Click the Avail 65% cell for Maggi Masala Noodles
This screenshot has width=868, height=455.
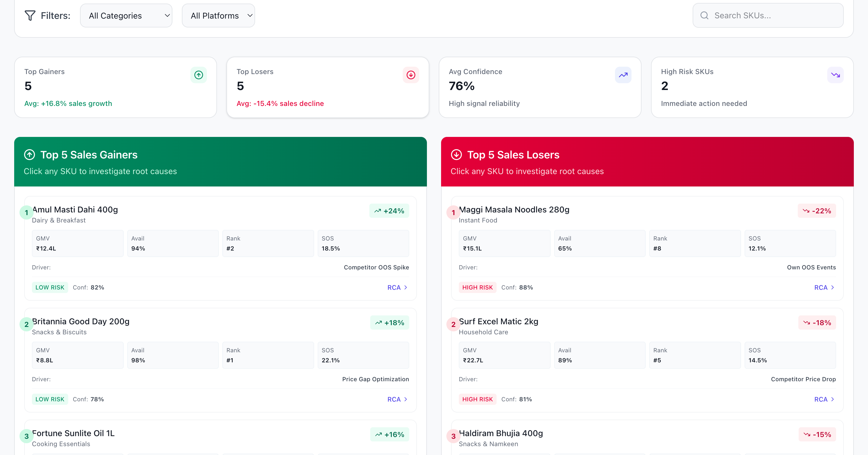[600, 243]
